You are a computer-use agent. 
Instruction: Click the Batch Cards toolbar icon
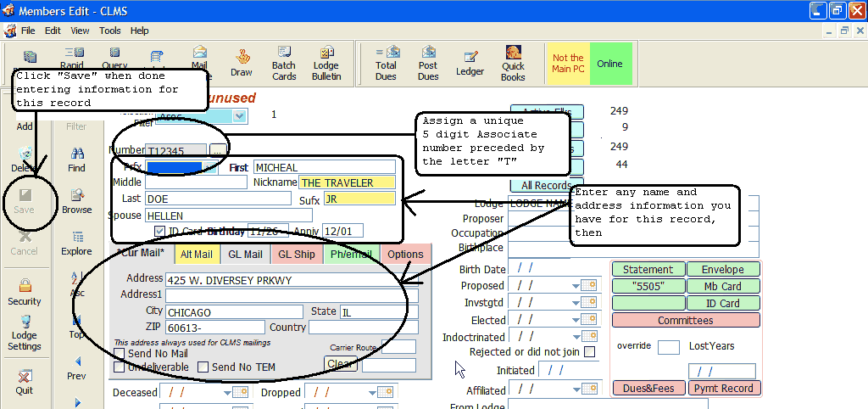284,62
